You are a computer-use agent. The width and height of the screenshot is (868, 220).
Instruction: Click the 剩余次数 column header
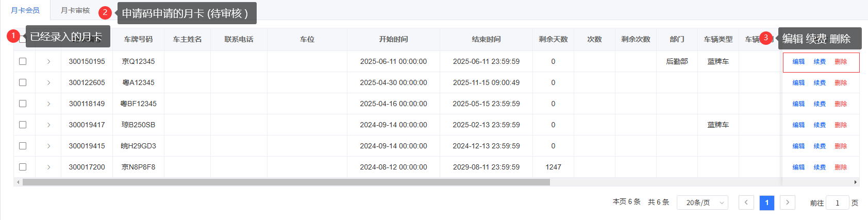(636, 39)
